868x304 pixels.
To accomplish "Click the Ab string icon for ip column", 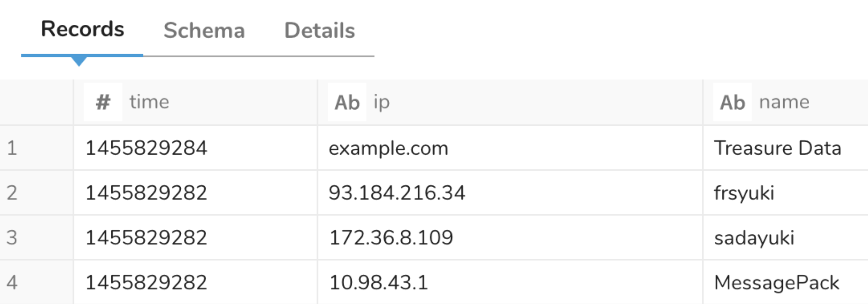I will pyautogui.click(x=347, y=102).
